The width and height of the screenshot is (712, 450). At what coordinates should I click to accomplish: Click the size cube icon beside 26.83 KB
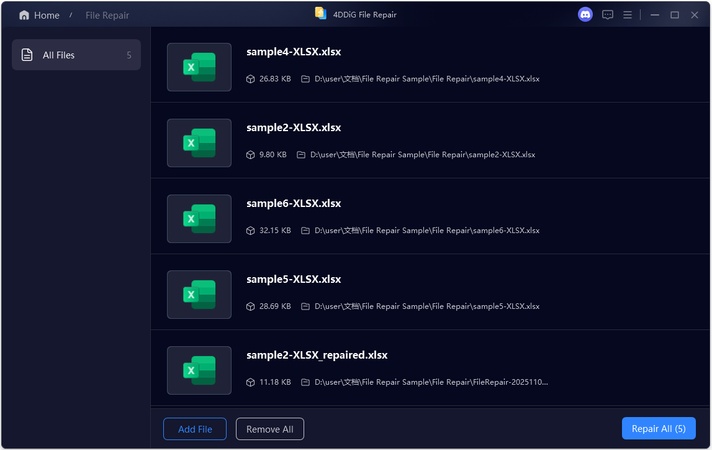(250, 79)
